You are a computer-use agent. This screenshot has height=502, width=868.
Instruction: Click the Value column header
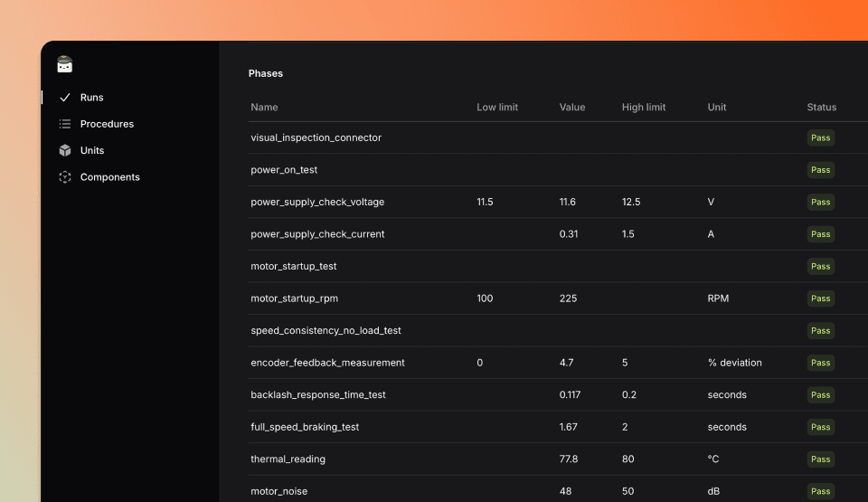point(571,108)
